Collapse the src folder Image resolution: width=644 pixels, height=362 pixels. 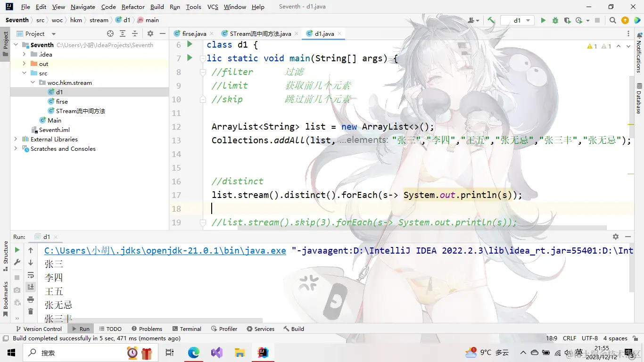[x=25, y=73]
